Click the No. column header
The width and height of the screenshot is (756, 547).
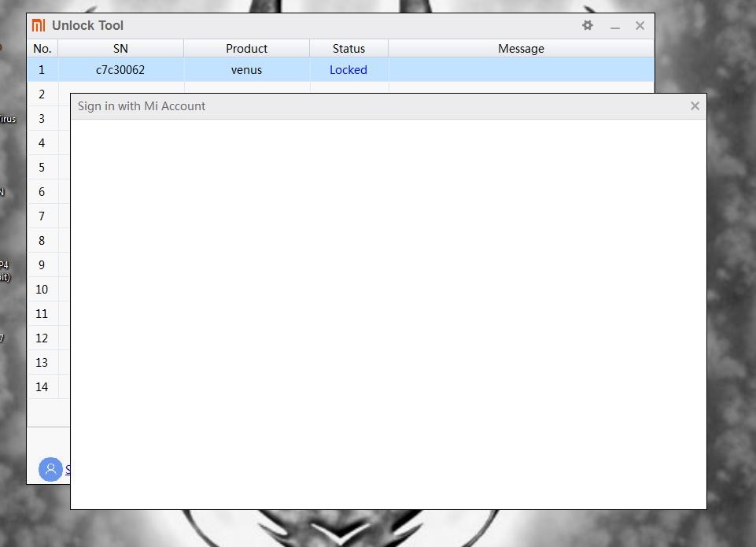point(42,49)
